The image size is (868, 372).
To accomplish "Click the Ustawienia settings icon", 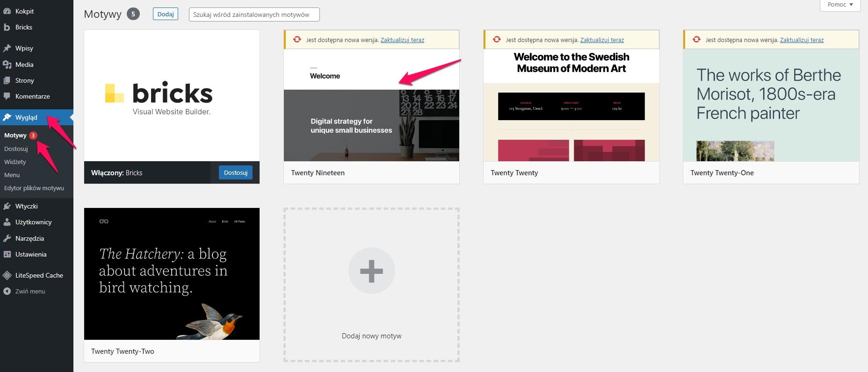I will [7, 254].
